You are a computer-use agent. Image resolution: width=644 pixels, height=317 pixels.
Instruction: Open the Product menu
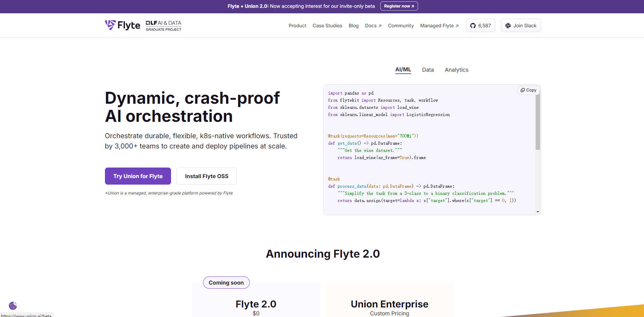click(x=297, y=26)
